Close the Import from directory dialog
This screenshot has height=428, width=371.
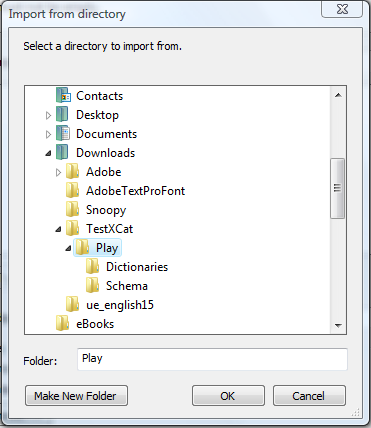coord(342,10)
